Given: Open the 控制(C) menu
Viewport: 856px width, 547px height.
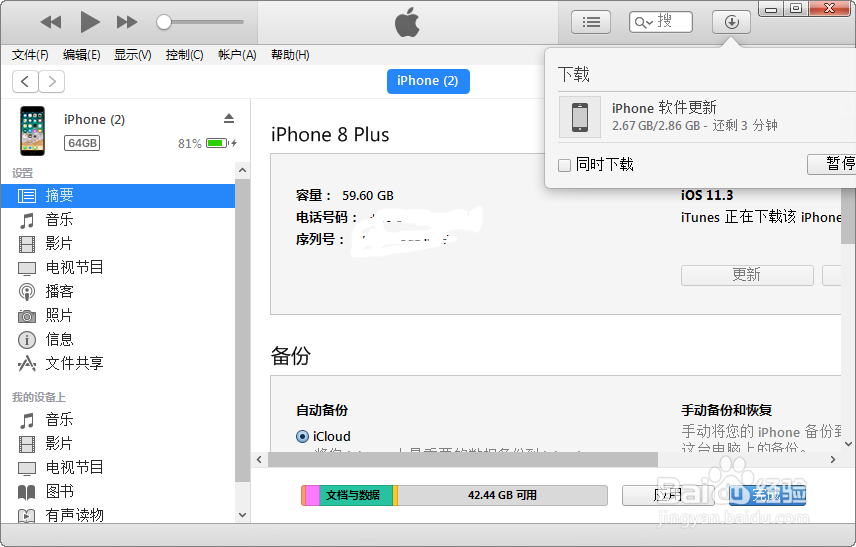Looking at the screenshot, I should (185, 55).
